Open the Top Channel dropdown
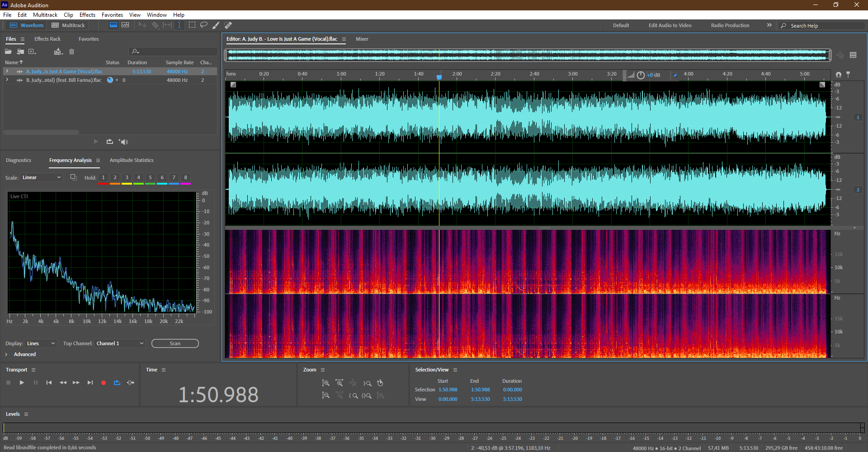Viewport: 868px width, 452px height. 120,343
